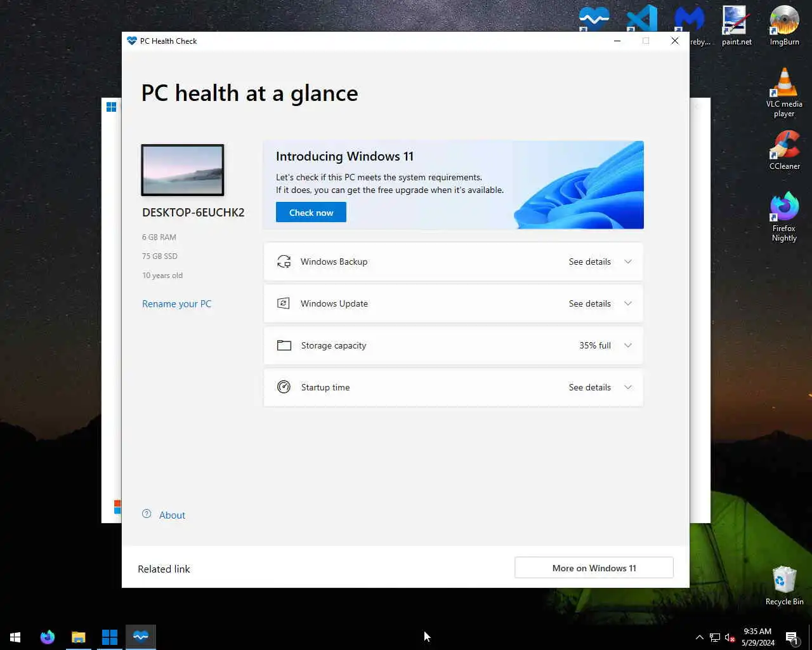Click More on Windows 11 button
Image resolution: width=812 pixels, height=650 pixels.
point(594,568)
